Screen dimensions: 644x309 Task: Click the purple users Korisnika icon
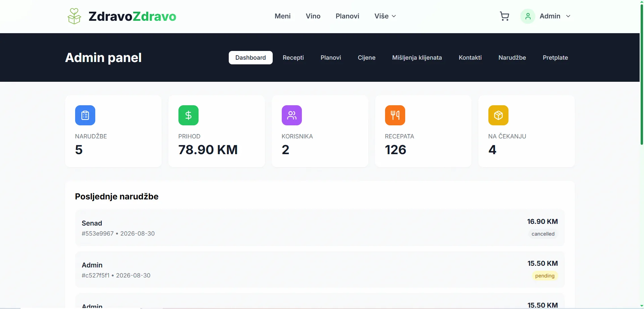point(292,115)
